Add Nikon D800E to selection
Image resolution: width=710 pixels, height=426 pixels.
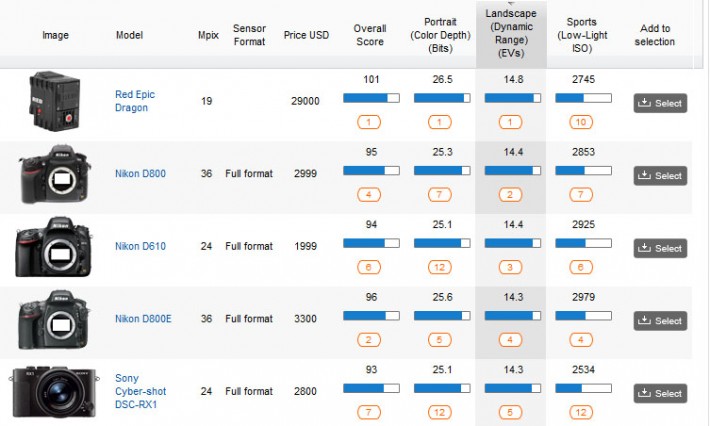coord(660,321)
